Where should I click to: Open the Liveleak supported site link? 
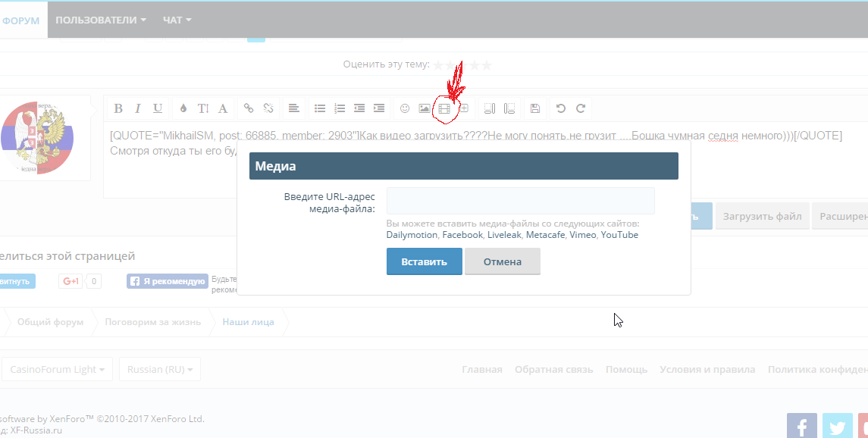coord(504,235)
